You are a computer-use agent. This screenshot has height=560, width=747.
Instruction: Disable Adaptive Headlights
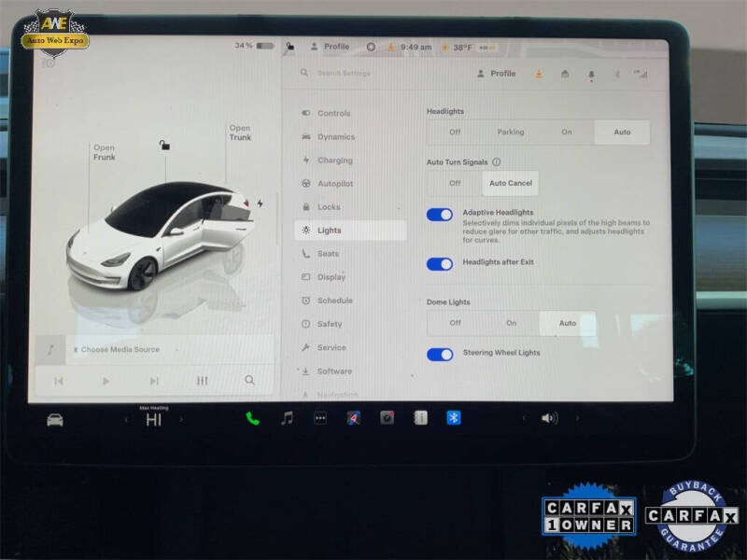tap(438, 214)
